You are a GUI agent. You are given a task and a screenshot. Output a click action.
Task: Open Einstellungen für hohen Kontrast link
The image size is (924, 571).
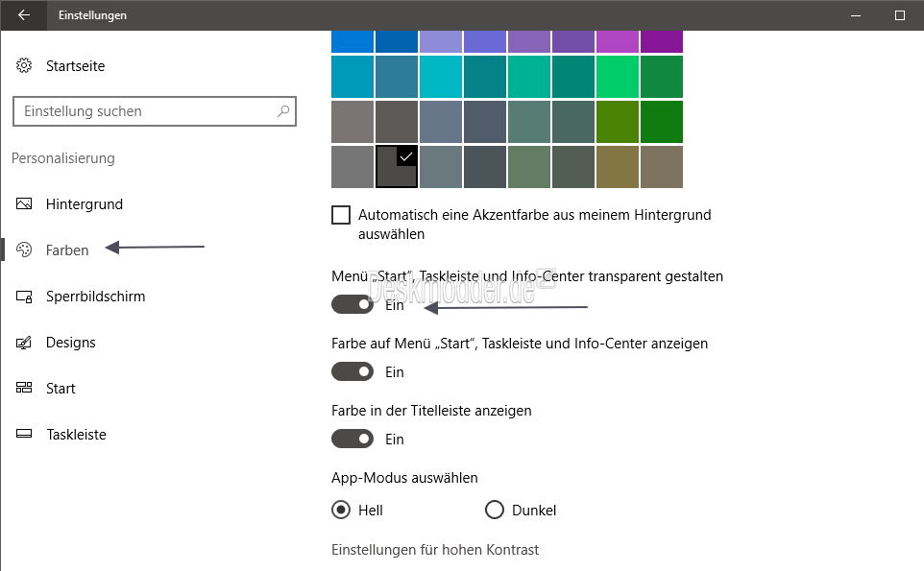click(435, 550)
